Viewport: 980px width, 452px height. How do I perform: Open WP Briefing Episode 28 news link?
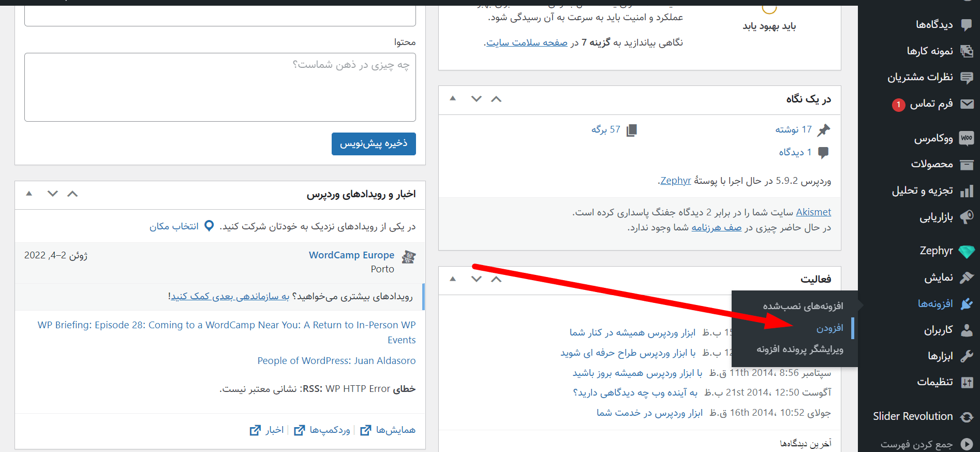(x=227, y=332)
